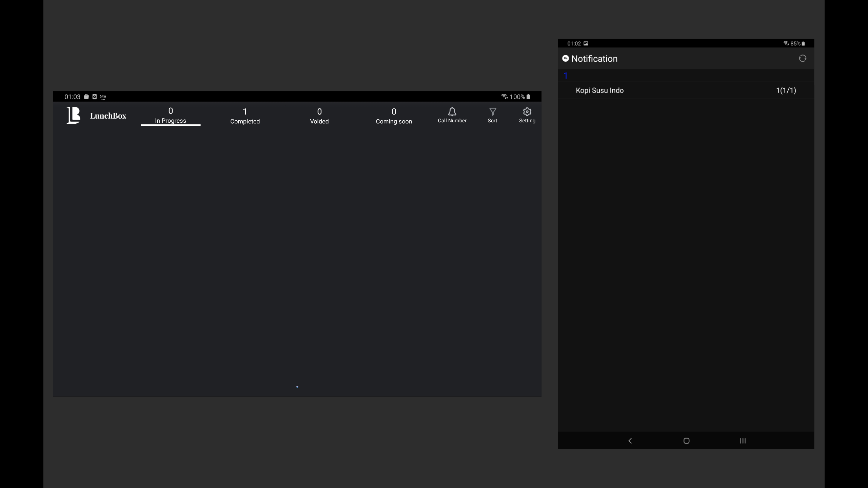The height and width of the screenshot is (488, 868).
Task: Tap the shopping bag status bar icon
Action: tap(86, 97)
